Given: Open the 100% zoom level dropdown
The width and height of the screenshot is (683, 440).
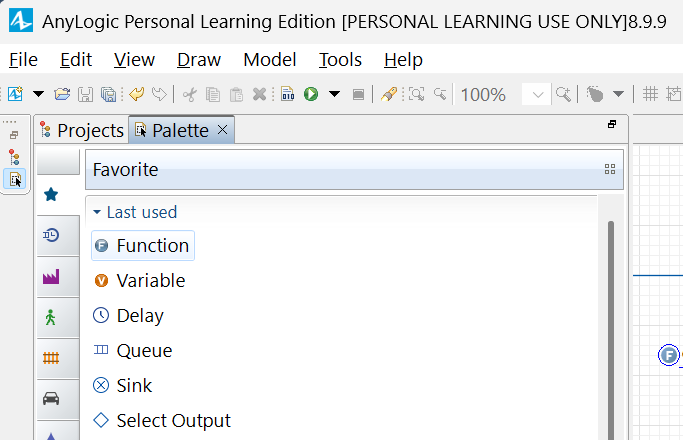Looking at the screenshot, I should coord(538,95).
